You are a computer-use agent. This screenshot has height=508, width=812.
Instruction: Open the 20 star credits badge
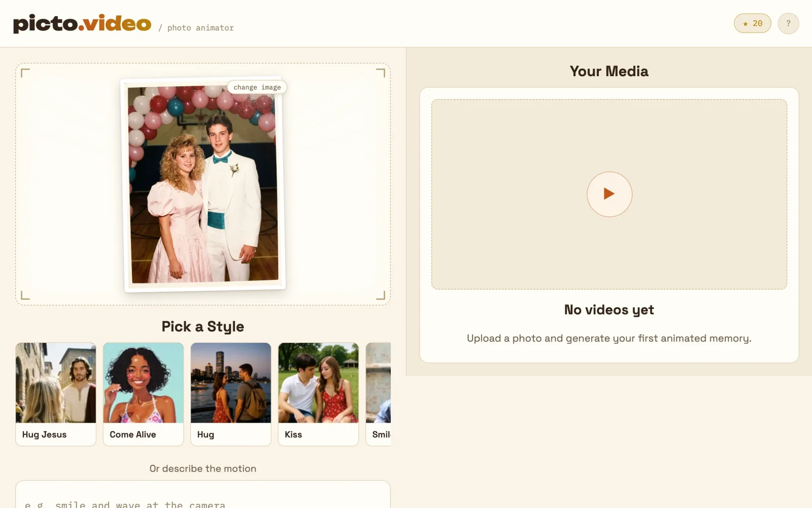752,23
